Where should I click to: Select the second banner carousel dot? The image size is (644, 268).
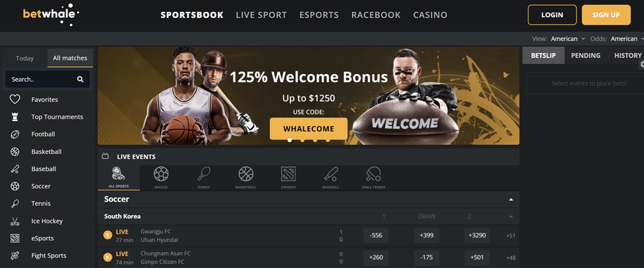coord(303,140)
